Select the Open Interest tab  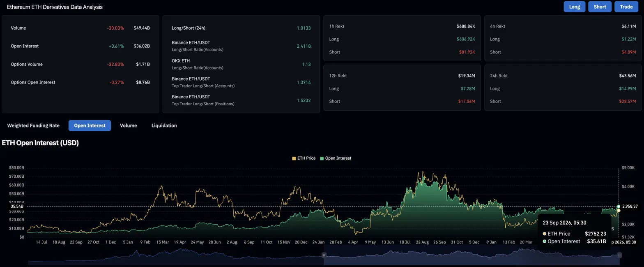pyautogui.click(x=90, y=125)
